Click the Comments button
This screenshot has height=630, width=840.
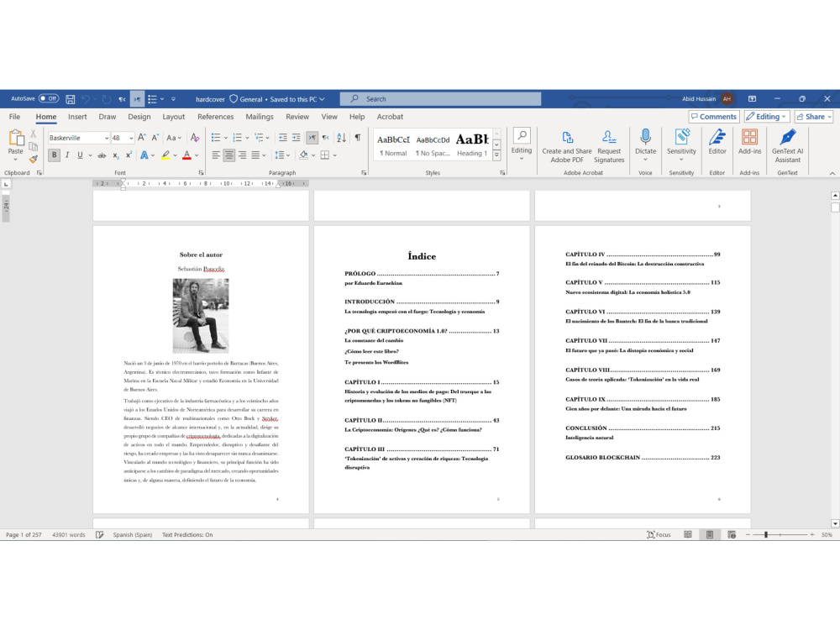(713, 117)
